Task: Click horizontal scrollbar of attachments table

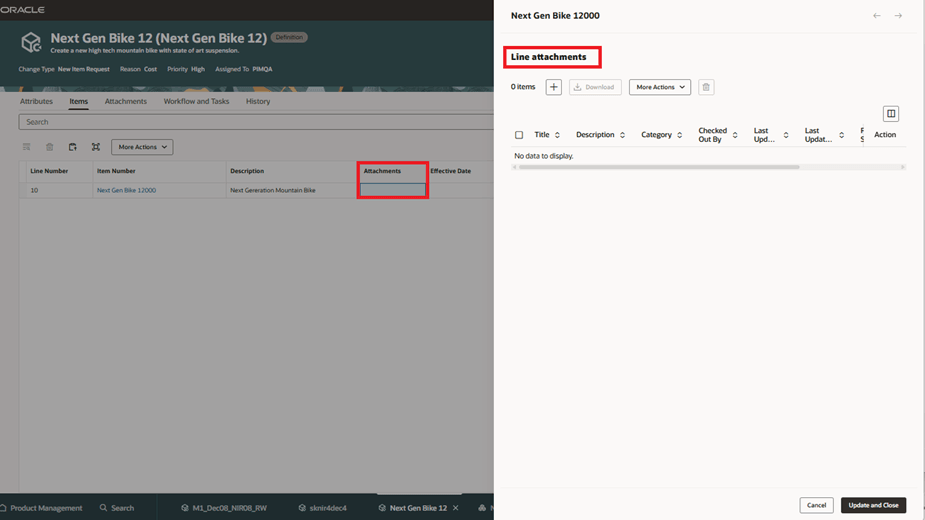Action: click(x=659, y=167)
